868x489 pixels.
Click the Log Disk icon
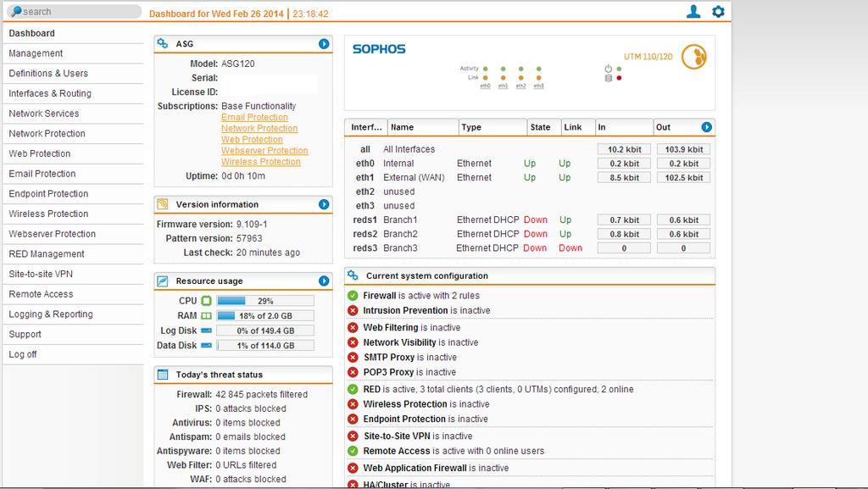[206, 331]
